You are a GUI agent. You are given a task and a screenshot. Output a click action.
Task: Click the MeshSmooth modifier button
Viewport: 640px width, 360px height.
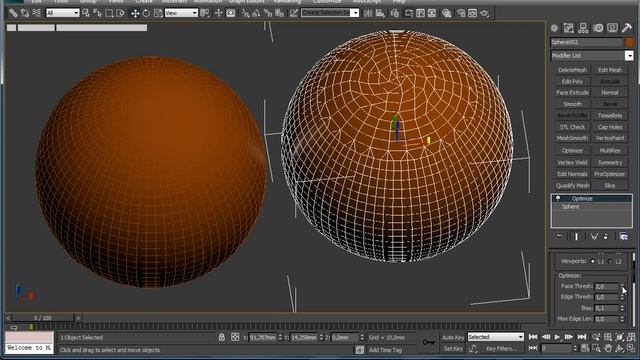coord(572,138)
